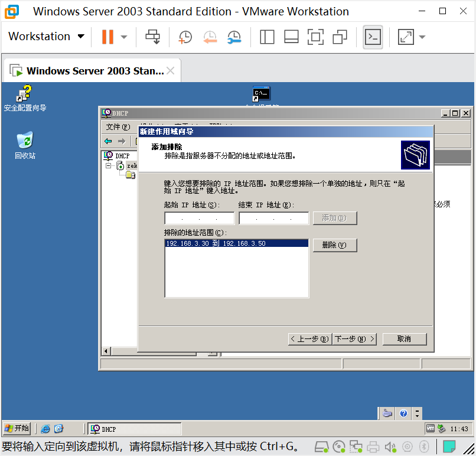Open the language bar options arrow
The width and height of the screenshot is (476, 456).
[417, 413]
